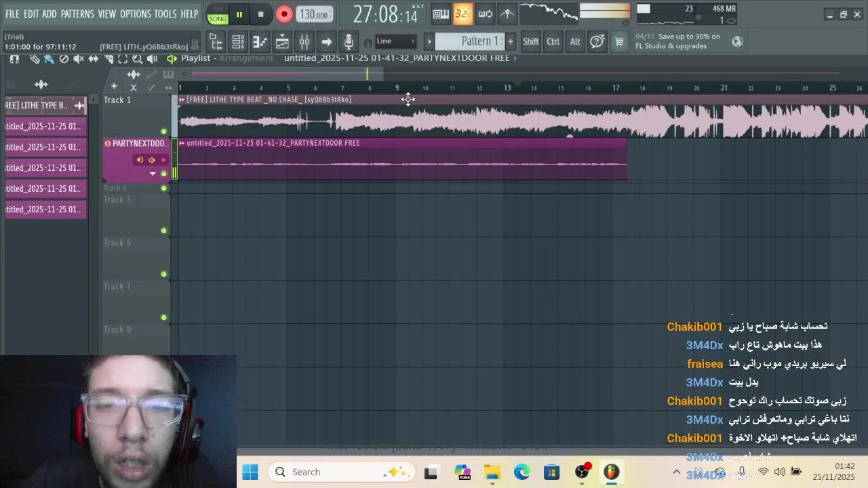868x488 pixels.
Task: Select the [FREE] LITHE TYPE B.. picker item
Action: point(45,106)
